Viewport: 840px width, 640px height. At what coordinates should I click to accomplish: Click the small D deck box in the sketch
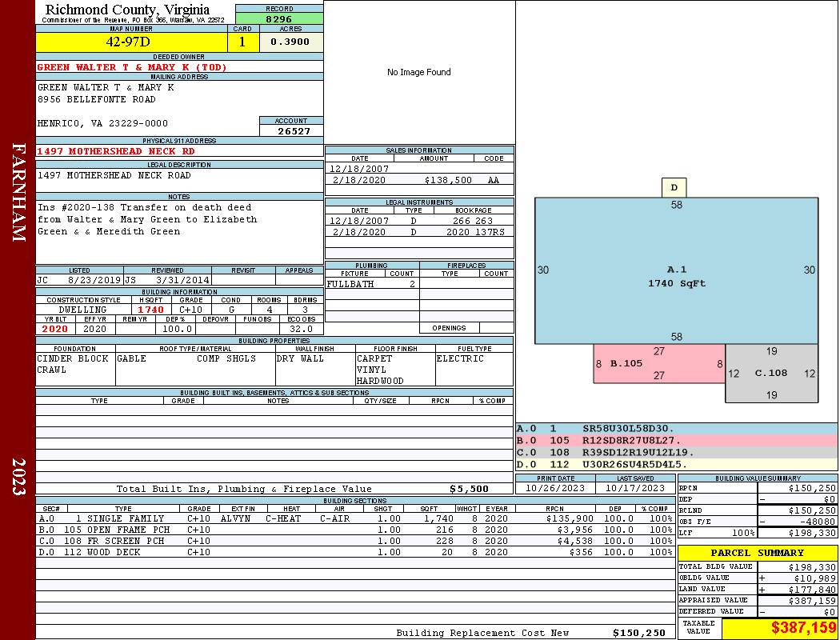(674, 187)
